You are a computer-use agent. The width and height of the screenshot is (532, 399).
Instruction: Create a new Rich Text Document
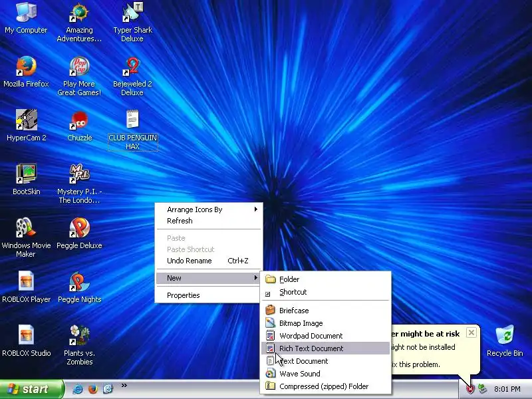click(x=326, y=348)
